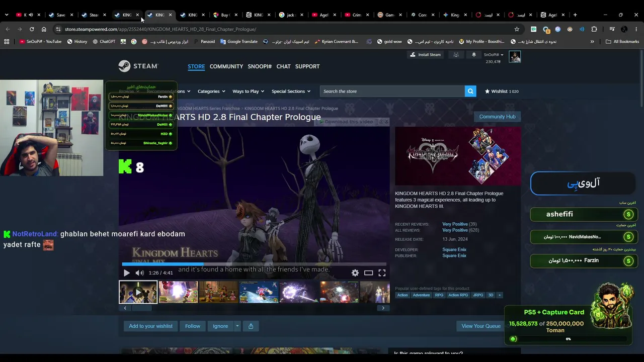
Task: Show hidden bookmarks overflow chevron
Action: tap(592, 42)
